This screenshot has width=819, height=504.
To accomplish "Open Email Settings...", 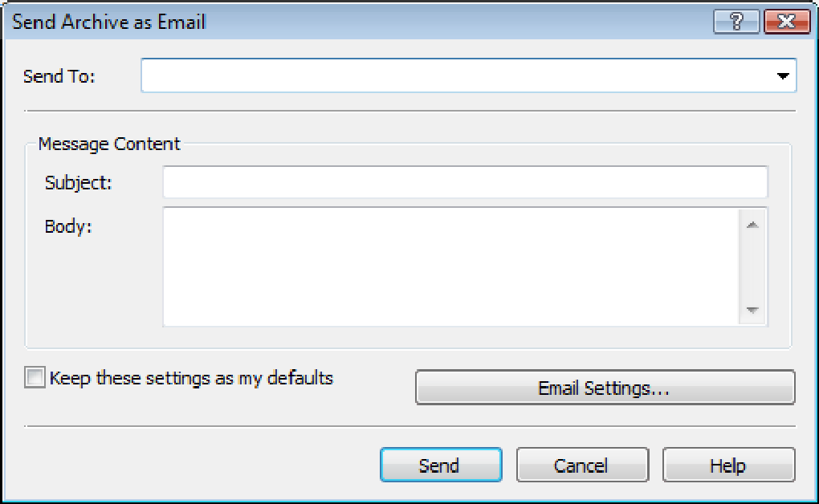I will (604, 388).
